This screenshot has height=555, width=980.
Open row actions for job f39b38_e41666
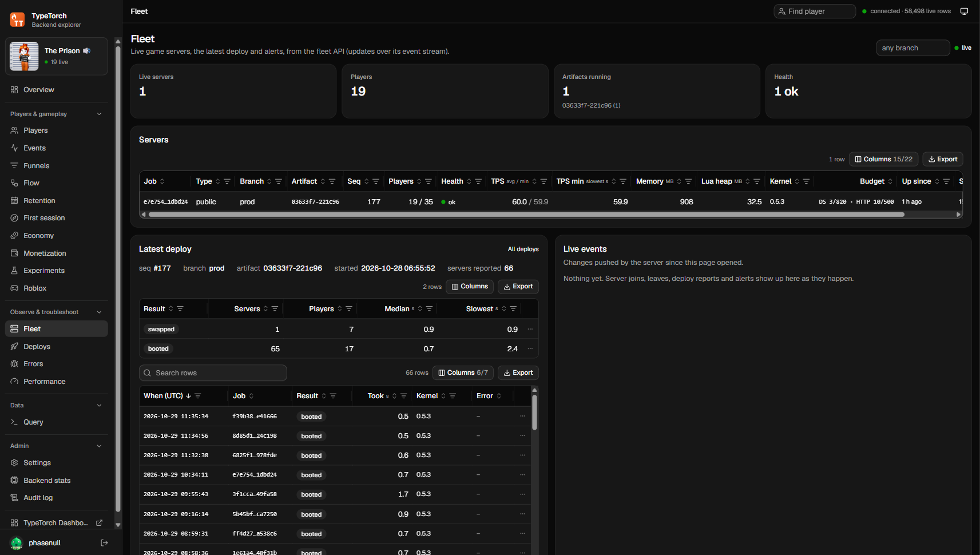pos(522,417)
